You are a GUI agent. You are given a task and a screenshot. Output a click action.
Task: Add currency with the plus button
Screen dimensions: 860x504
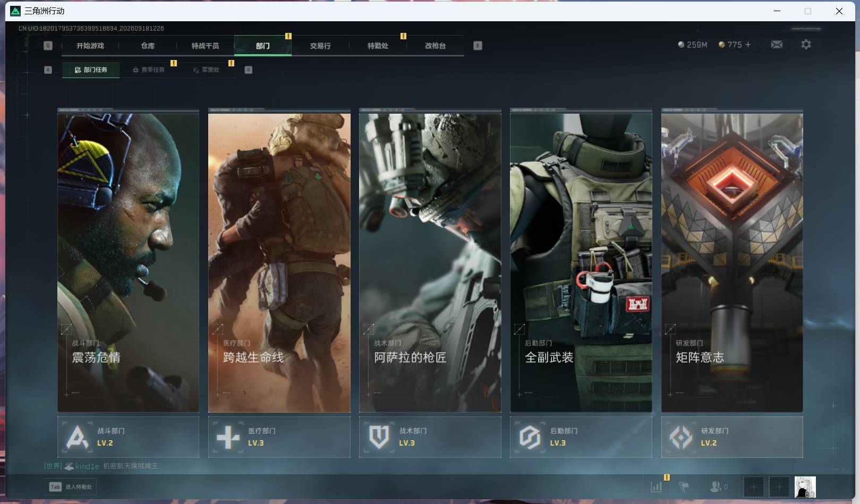coord(748,45)
